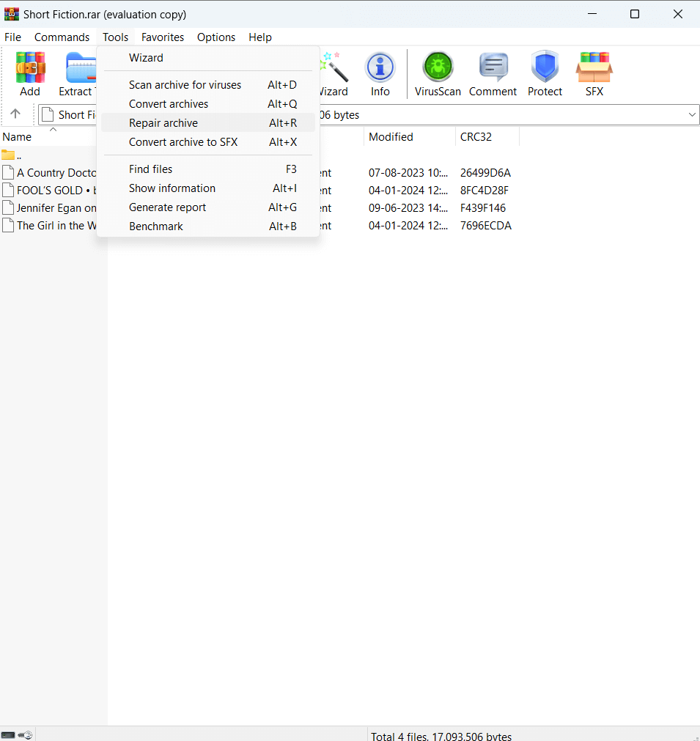Viewport: 700px width, 741px height.
Task: Close the WinRAR window
Action: pos(678,14)
